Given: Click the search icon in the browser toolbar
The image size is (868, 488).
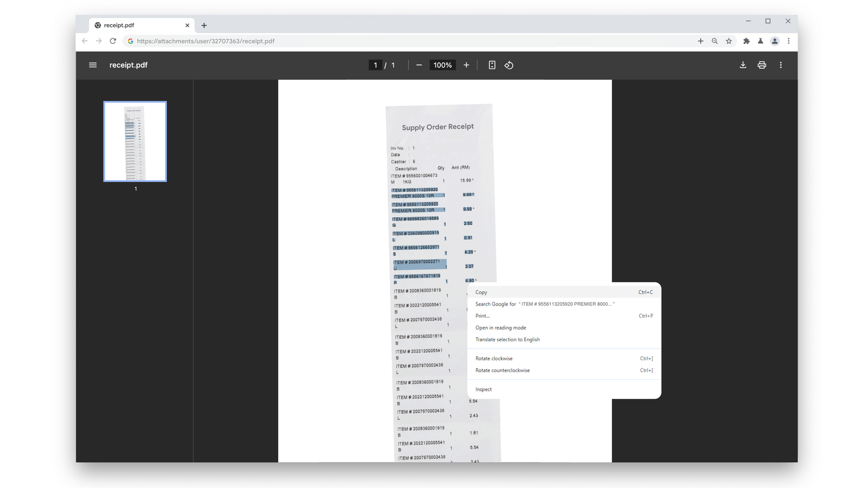Looking at the screenshot, I should [714, 40].
